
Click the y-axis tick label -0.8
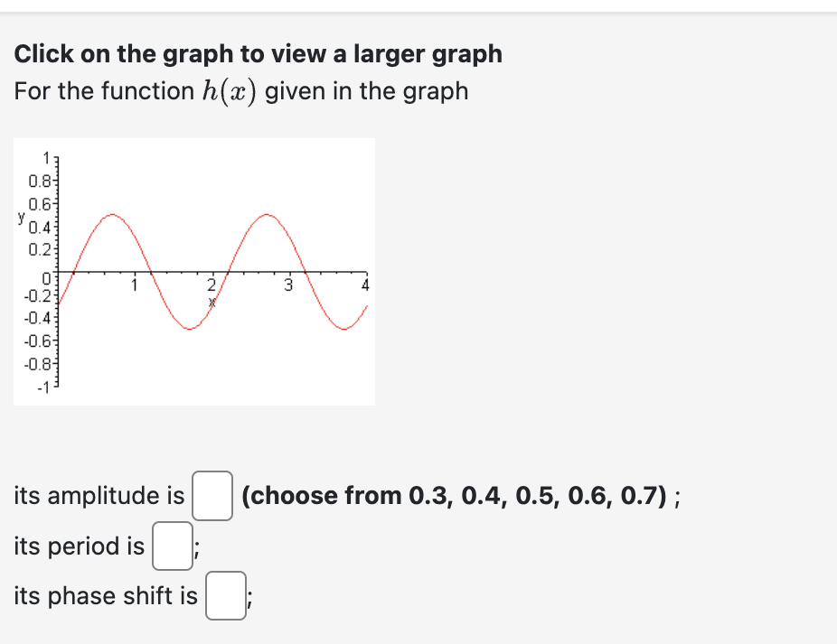[37, 365]
